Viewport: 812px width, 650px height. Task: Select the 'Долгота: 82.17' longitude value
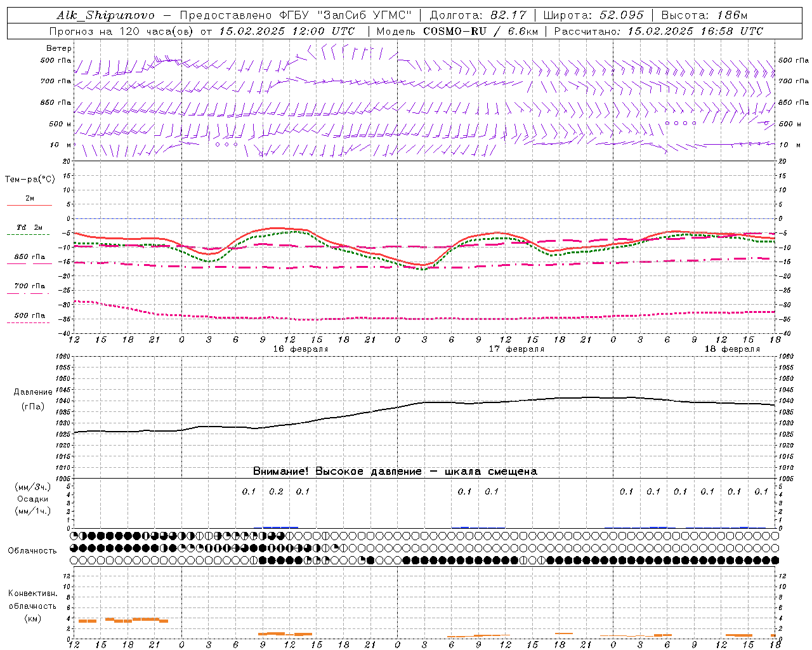pyautogui.click(x=478, y=15)
